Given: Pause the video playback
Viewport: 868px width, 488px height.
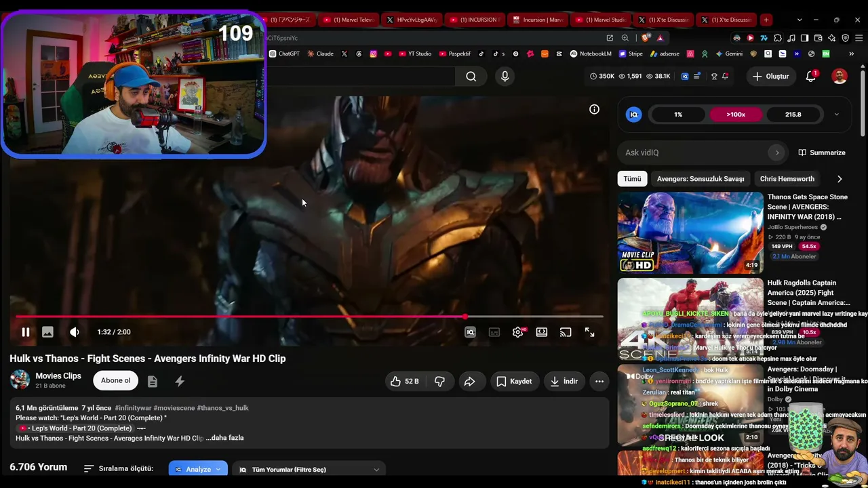Looking at the screenshot, I should point(25,332).
